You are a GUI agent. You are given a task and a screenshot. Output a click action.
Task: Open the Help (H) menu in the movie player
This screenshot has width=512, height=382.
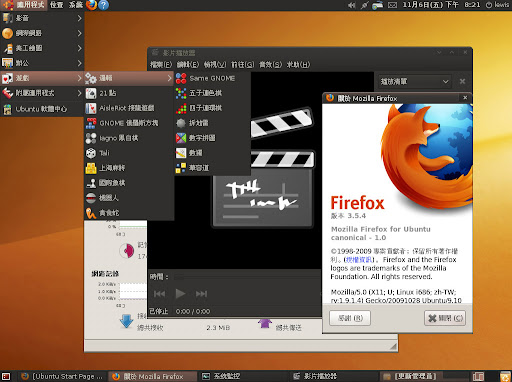click(298, 65)
